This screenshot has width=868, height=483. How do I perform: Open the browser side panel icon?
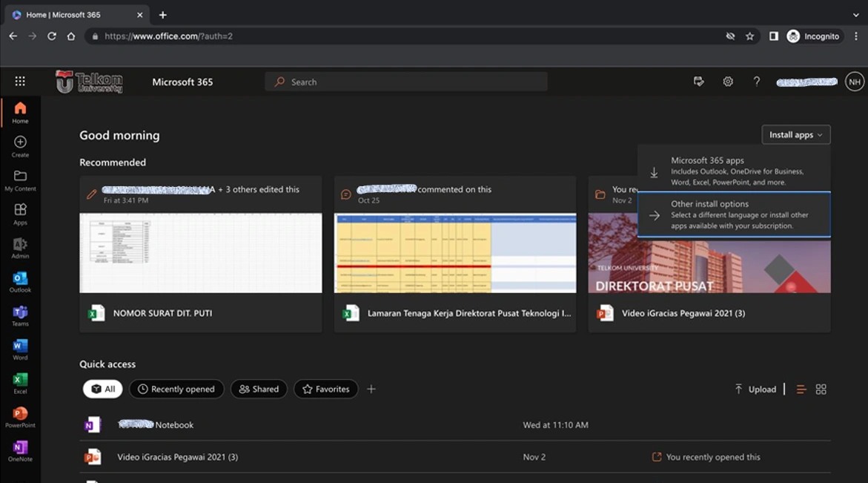click(x=773, y=36)
